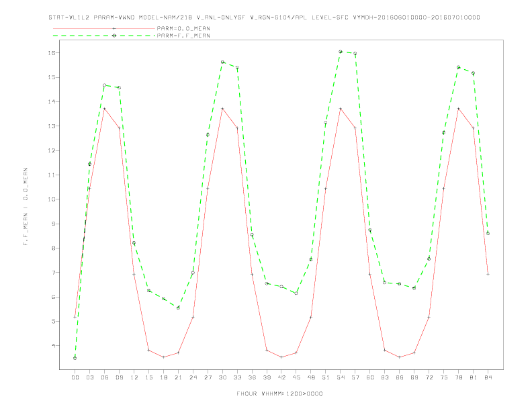Click x-axis tick label 54
This screenshot has height=411, width=532.
[x=341, y=377]
